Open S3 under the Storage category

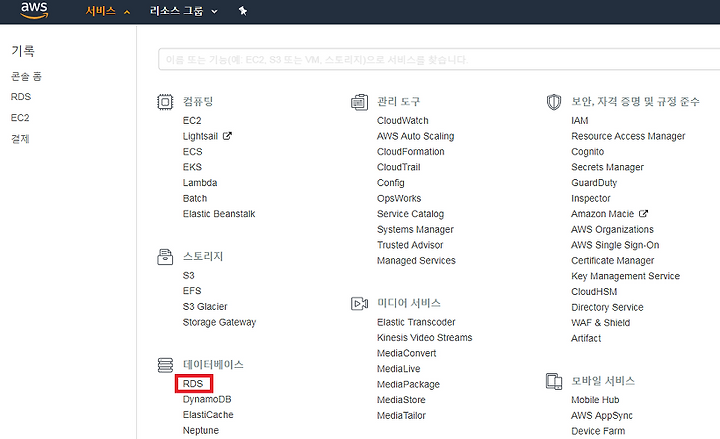(x=188, y=276)
